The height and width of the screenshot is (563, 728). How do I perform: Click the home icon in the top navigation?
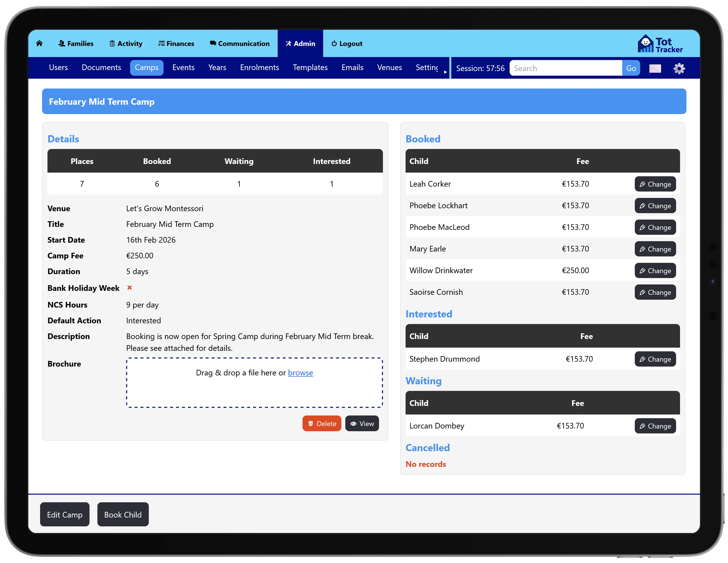pos(39,43)
